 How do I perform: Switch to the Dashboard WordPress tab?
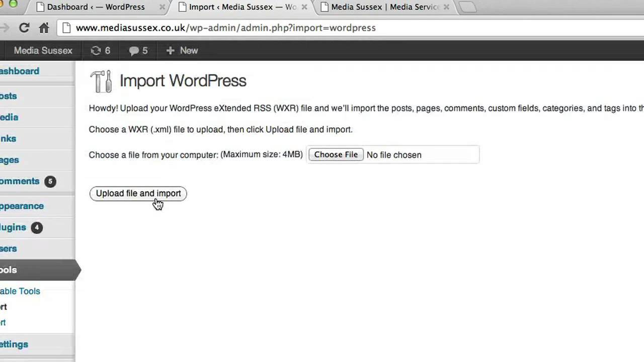point(96,7)
